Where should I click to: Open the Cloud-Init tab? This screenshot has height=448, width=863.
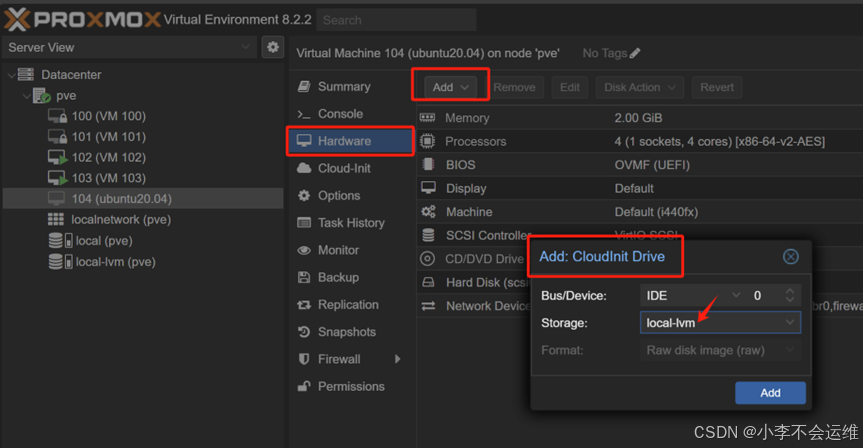(x=351, y=168)
